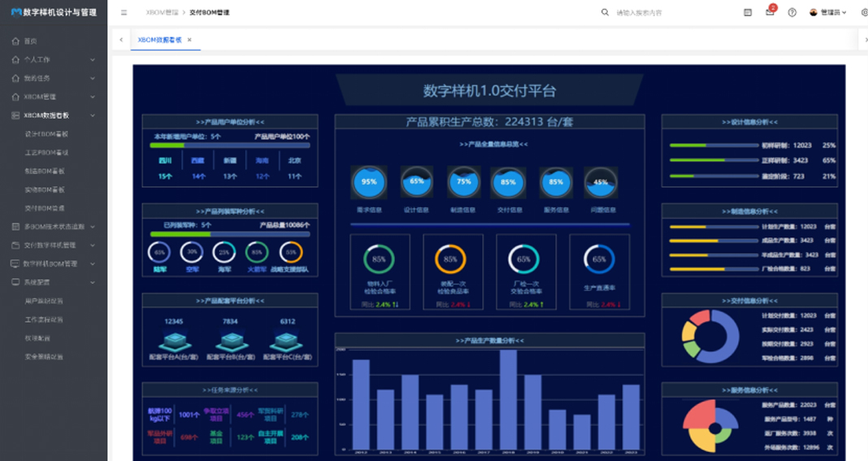Image resolution: width=868 pixels, height=461 pixels.
Task: Open the settings gear icon at top right
Action: [863, 13]
